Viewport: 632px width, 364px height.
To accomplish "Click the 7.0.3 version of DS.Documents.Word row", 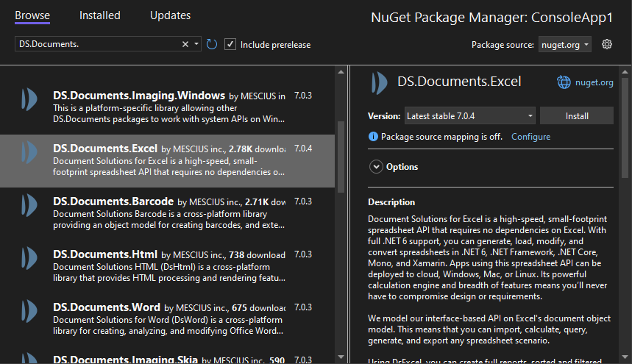I will 303,307.
